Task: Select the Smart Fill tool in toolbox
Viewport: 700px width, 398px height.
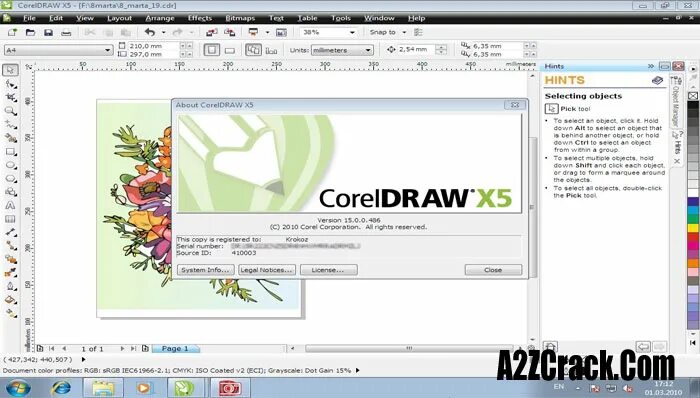Action: (10, 138)
